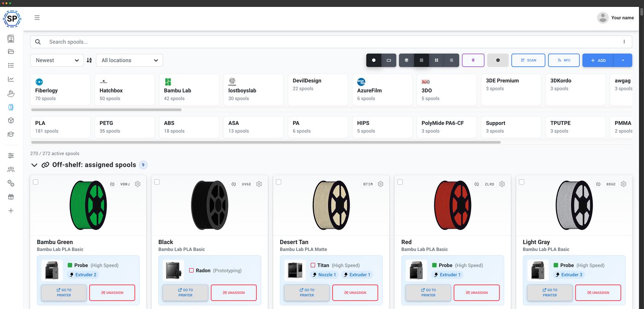This screenshot has height=309, width=644.
Task: Open the Newest sort dropdown
Action: point(57,60)
